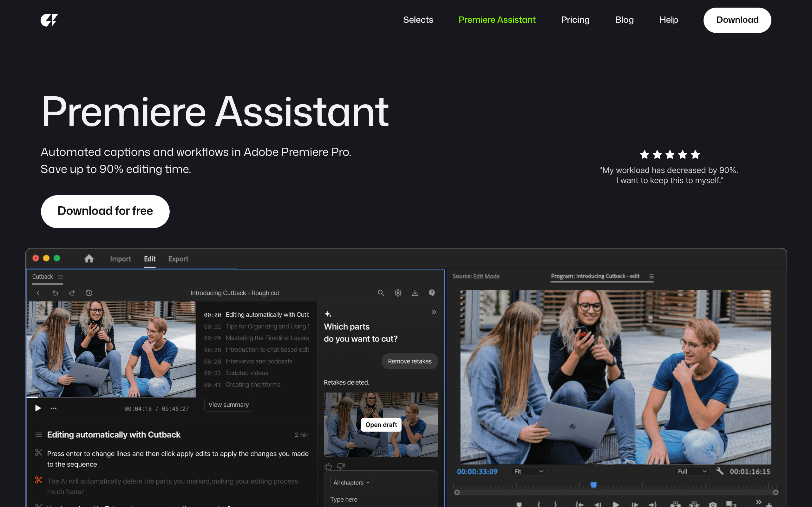Click the search magnifier icon
The width and height of the screenshot is (812, 507).
pos(381,293)
